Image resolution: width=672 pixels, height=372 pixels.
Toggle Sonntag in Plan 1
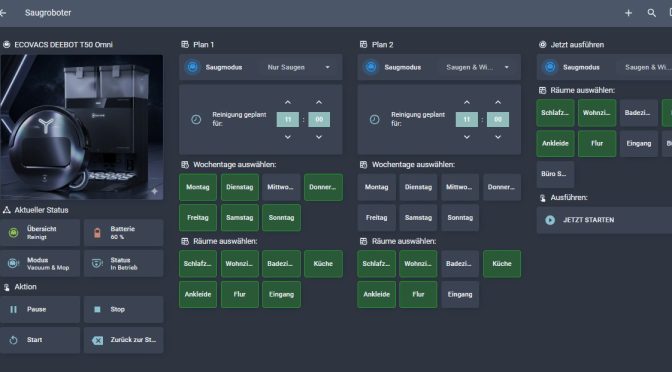(x=282, y=218)
